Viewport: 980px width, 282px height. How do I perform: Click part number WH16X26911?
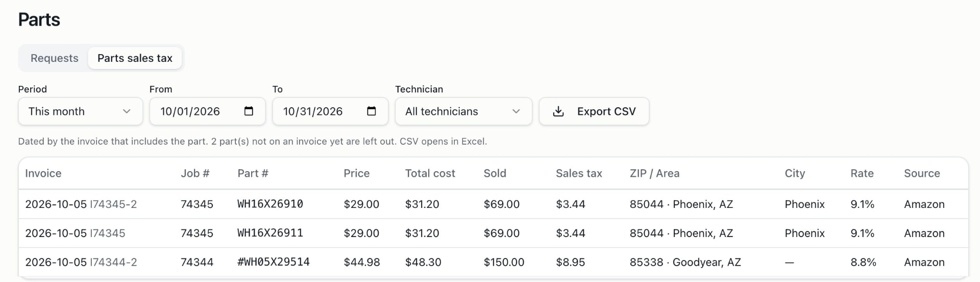click(270, 233)
